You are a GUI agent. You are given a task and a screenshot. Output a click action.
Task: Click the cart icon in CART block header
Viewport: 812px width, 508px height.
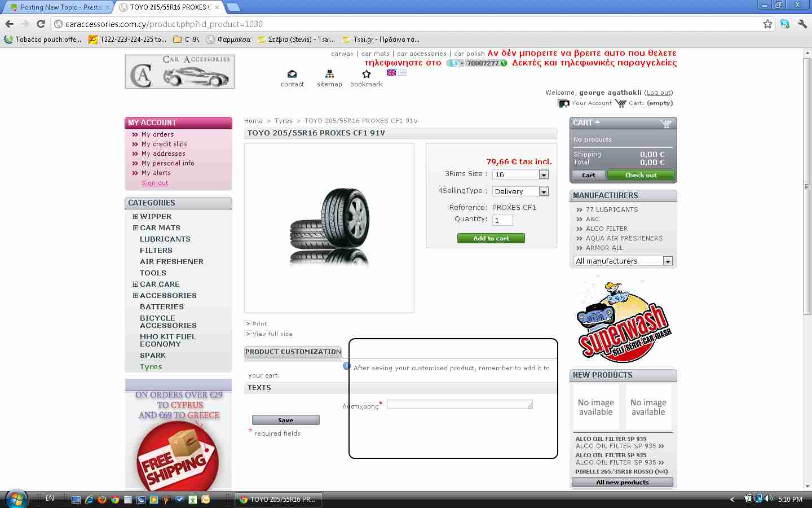point(665,123)
